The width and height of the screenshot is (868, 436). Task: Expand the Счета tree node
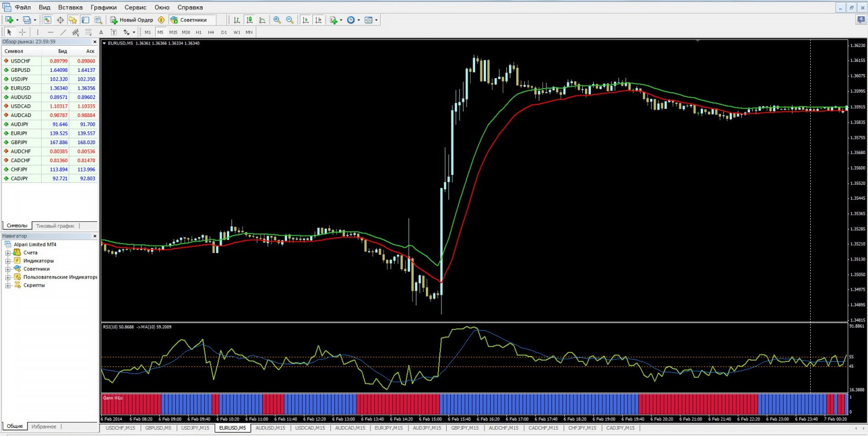(x=8, y=253)
